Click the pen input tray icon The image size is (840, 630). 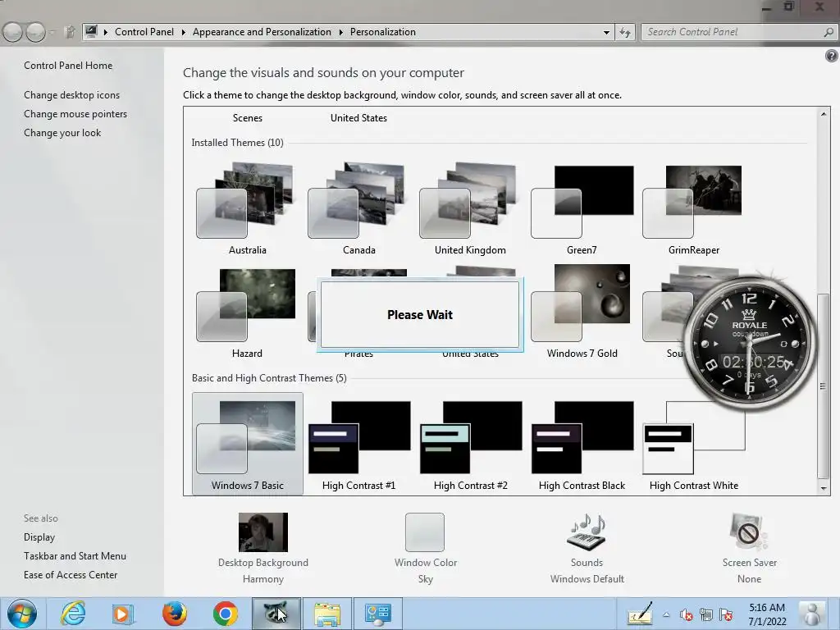[x=640, y=614]
